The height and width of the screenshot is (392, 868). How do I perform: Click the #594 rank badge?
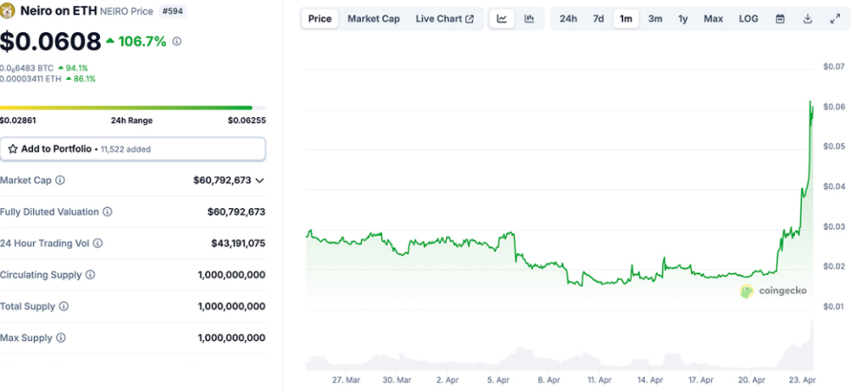[x=173, y=11]
